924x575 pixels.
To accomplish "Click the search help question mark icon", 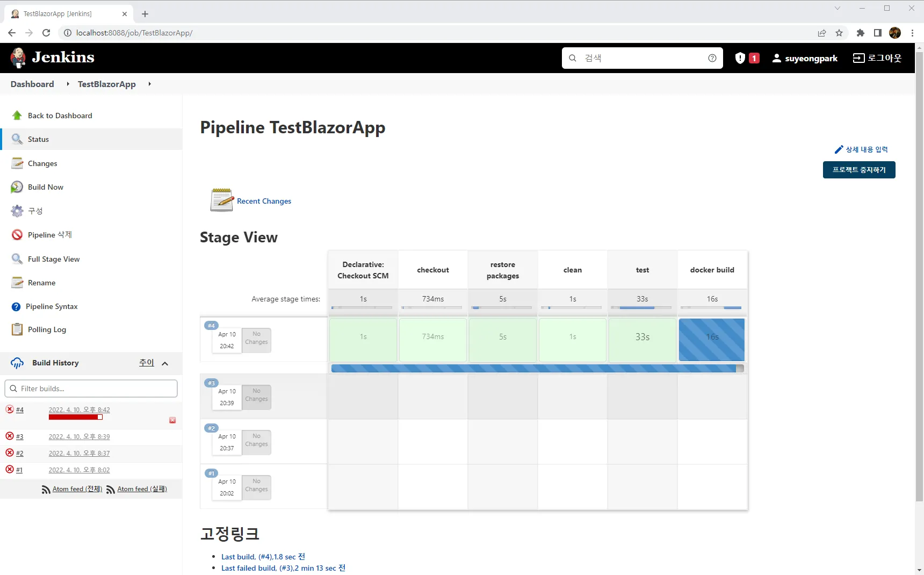I will pos(712,58).
